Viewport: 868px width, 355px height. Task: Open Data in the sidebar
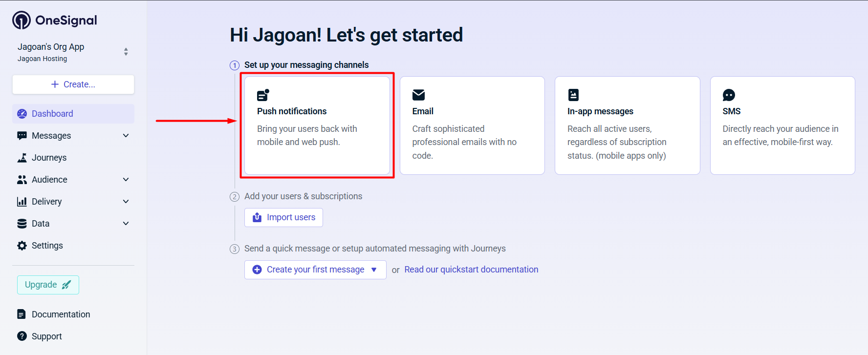point(73,224)
